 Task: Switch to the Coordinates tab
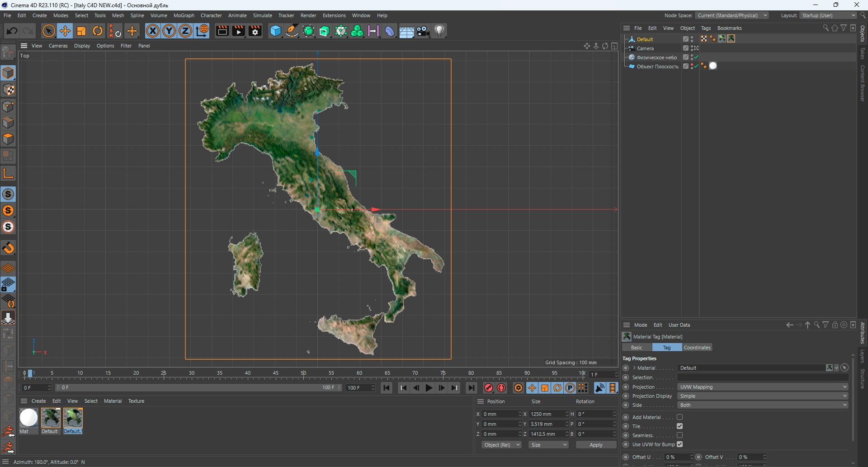697,348
